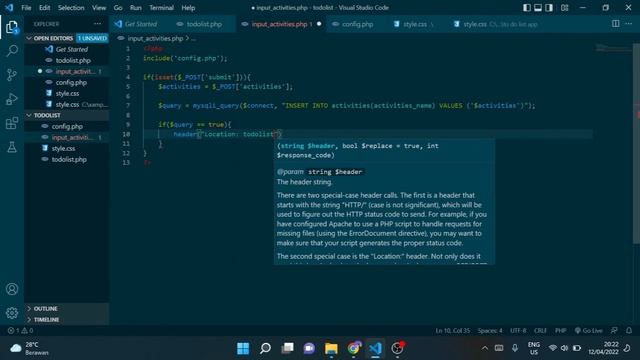This screenshot has width=640, height=360.
Task: Open todolist.php in TODOLIST folder tree
Action: [67, 160]
